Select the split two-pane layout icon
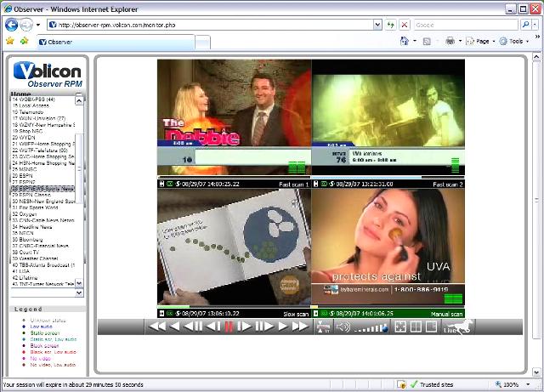 pyautogui.click(x=416, y=327)
